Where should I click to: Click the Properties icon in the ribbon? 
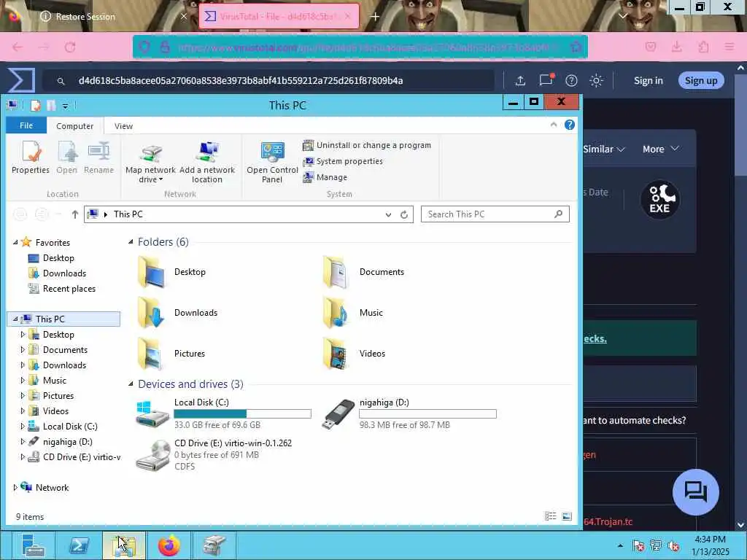(x=31, y=157)
